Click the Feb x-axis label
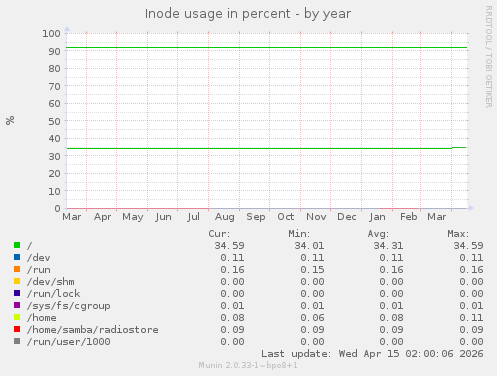Screen dimensions: 497x376 click(409, 217)
